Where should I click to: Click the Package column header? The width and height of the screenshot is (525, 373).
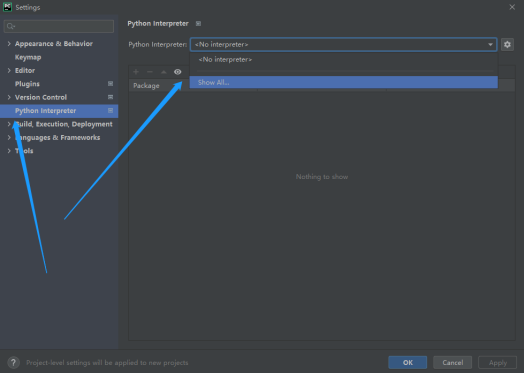146,86
